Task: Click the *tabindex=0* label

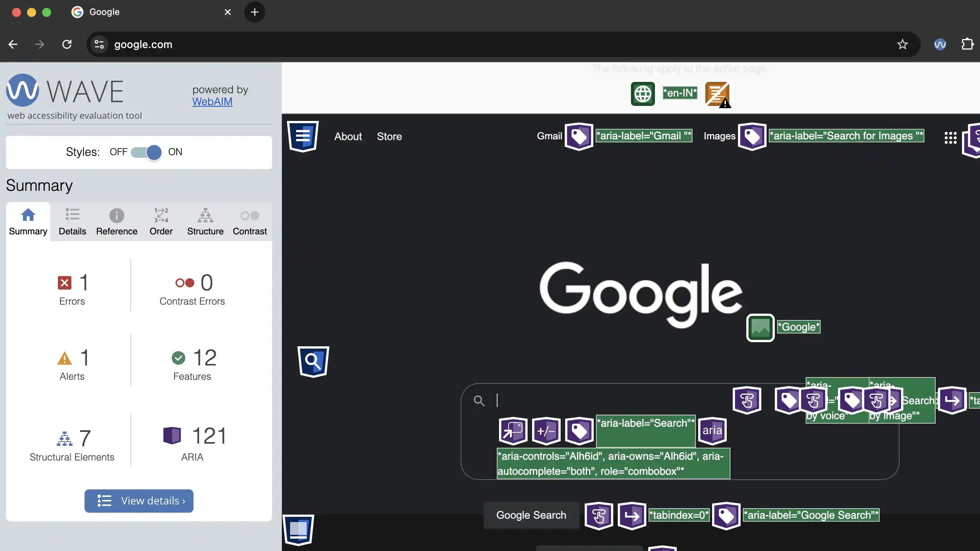Action: point(679,515)
